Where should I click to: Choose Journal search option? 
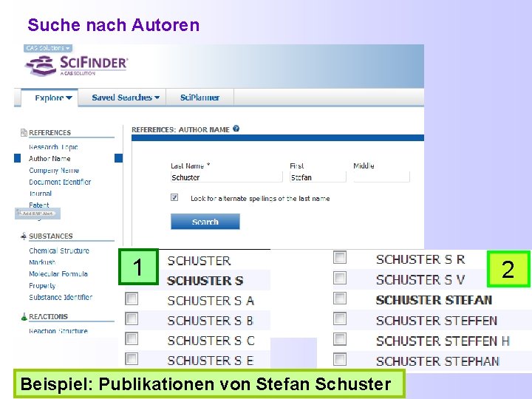(41, 194)
